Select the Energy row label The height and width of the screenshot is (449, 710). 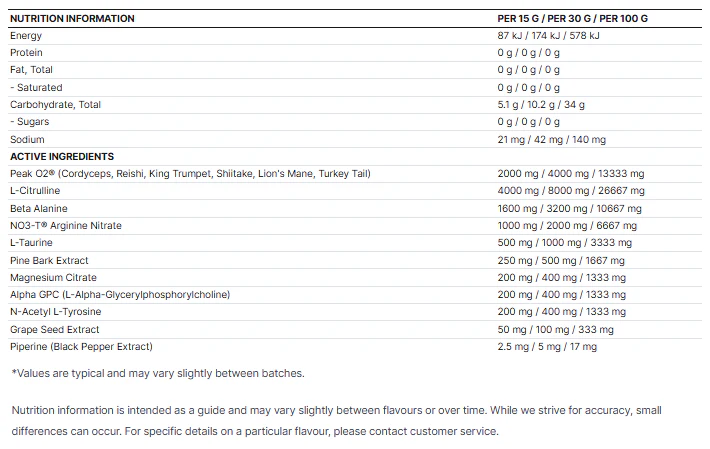click(x=26, y=36)
